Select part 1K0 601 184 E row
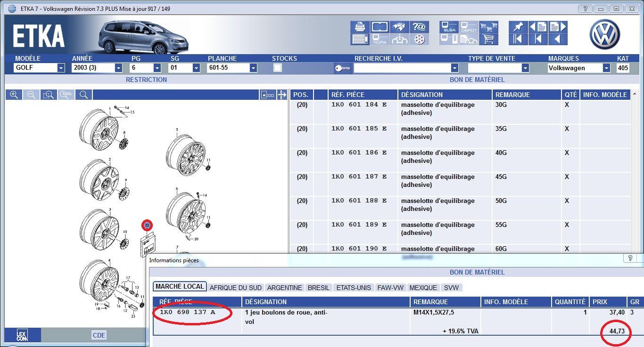Screen dimensions: 644x347 coord(460,112)
